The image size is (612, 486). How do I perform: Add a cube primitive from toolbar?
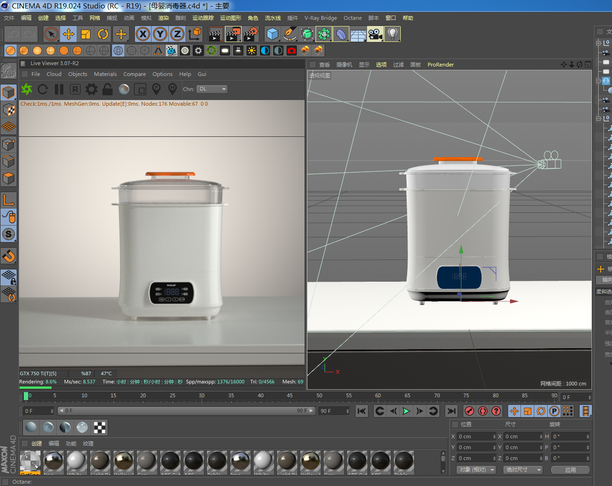273,34
